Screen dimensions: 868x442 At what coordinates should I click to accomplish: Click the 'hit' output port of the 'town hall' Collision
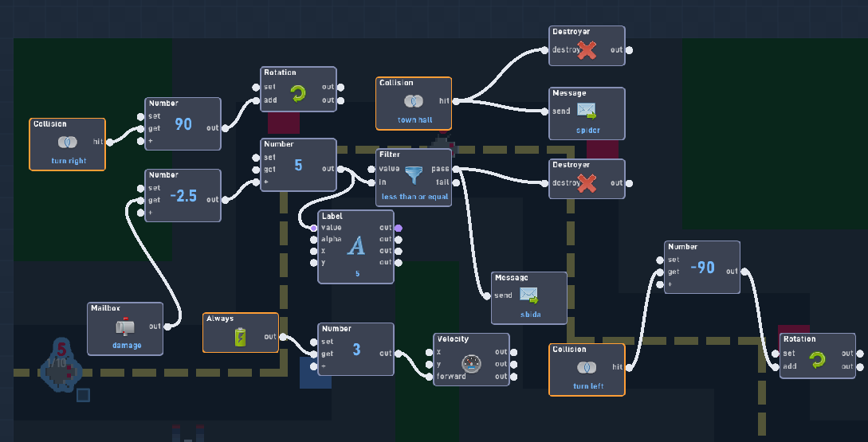pyautogui.click(x=456, y=101)
